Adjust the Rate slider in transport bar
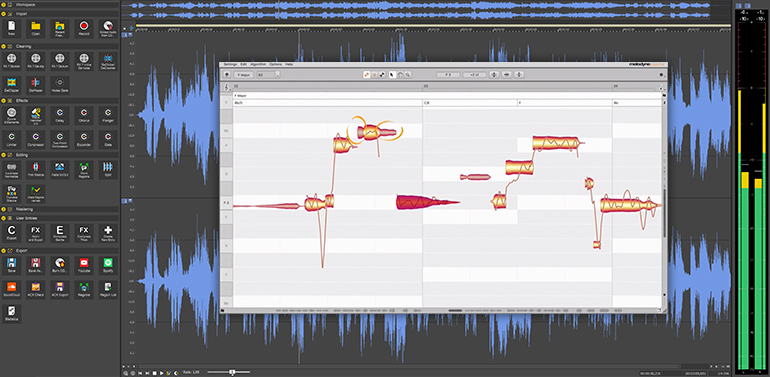 click(x=232, y=372)
